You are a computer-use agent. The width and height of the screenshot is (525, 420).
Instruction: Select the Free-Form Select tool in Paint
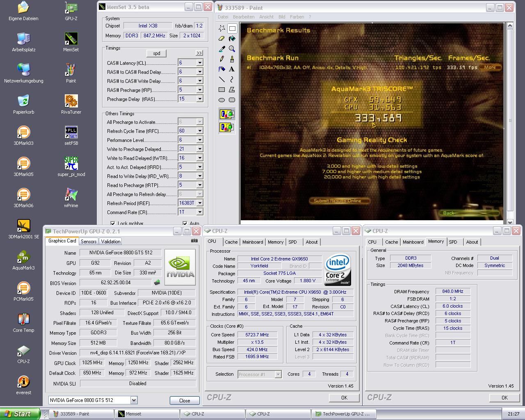point(222,28)
